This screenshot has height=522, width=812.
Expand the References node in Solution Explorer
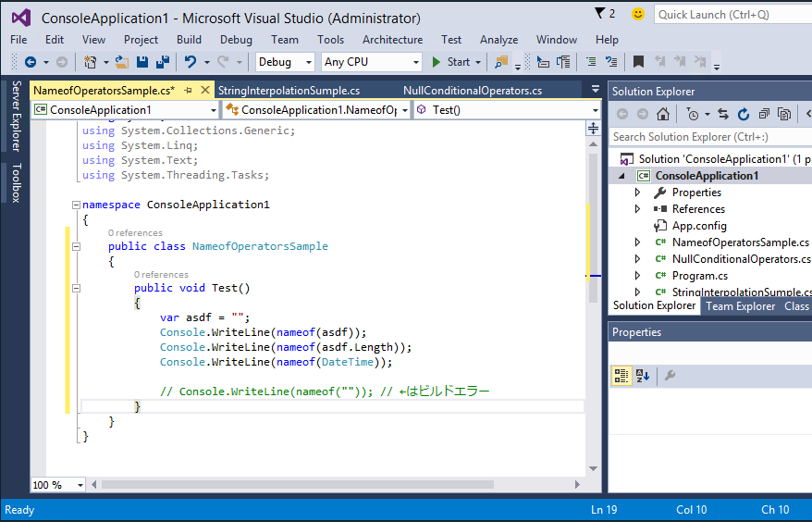pos(637,209)
